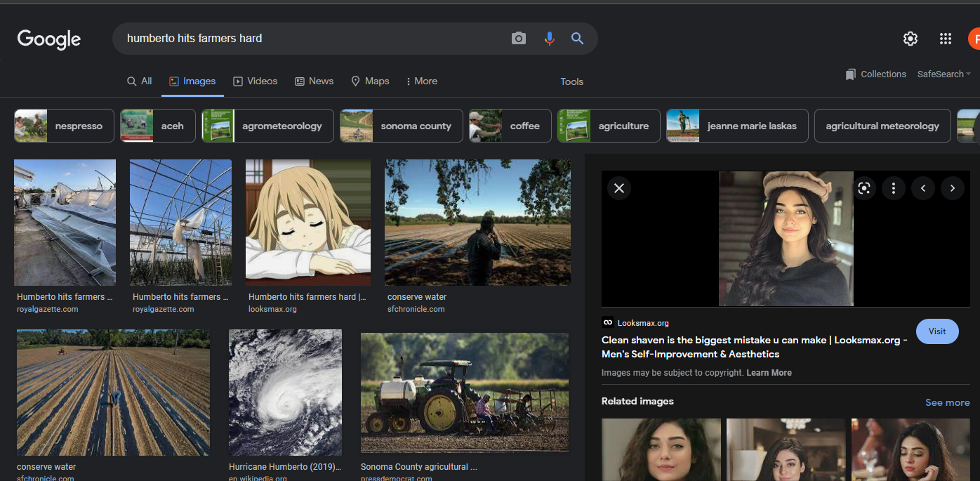This screenshot has width=980, height=481.
Task: Open Google settings gear icon
Action: pos(911,39)
